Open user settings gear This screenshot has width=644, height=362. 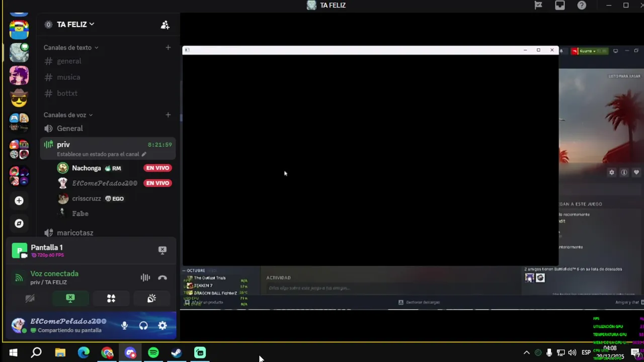(x=163, y=325)
